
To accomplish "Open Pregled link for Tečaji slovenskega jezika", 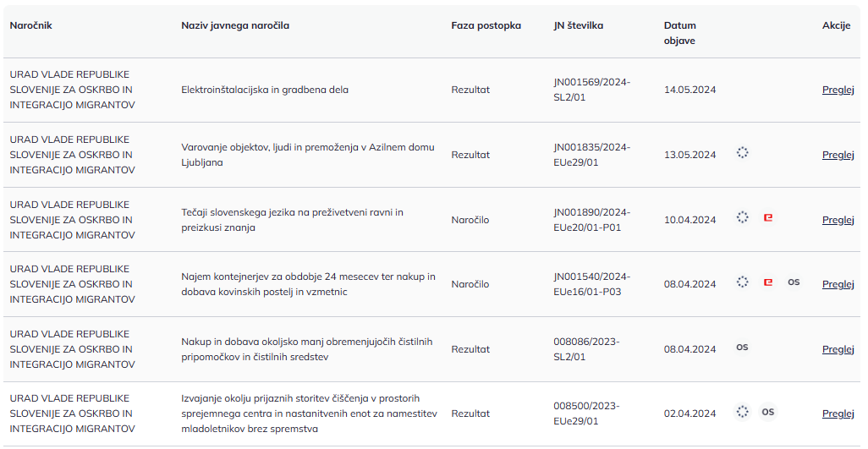I will click(838, 220).
